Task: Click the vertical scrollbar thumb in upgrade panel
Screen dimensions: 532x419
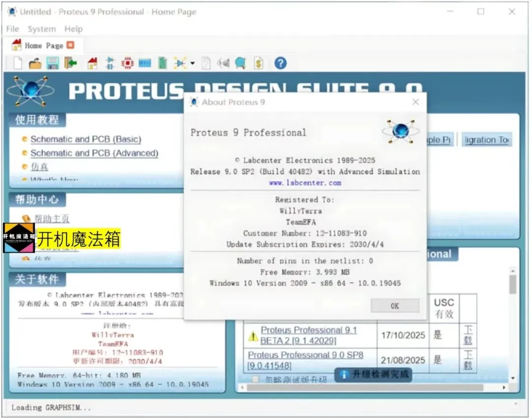Action: pos(513,284)
